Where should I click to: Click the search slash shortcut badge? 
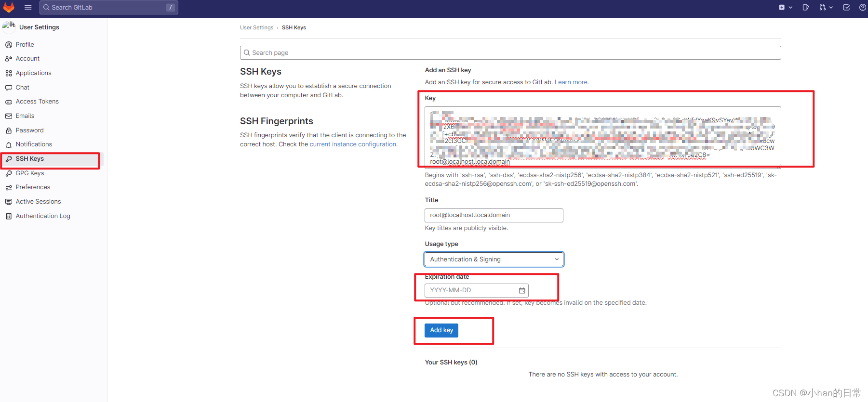[x=170, y=7]
